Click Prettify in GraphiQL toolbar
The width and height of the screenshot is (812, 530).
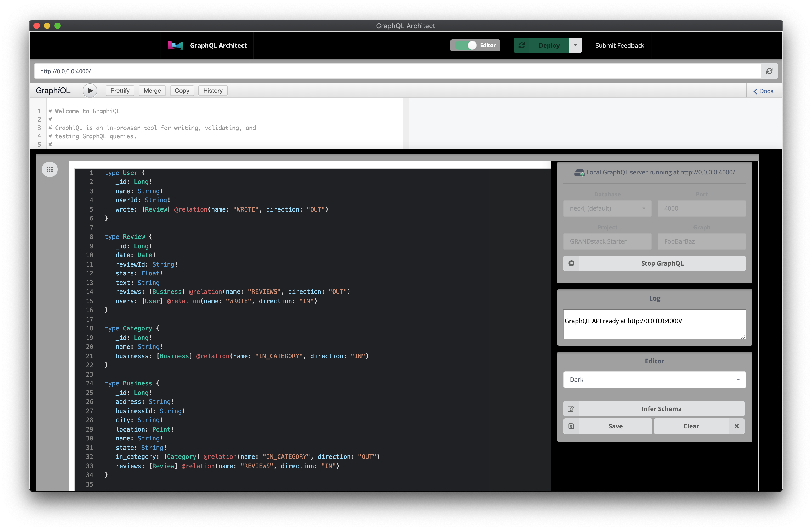[x=120, y=91]
